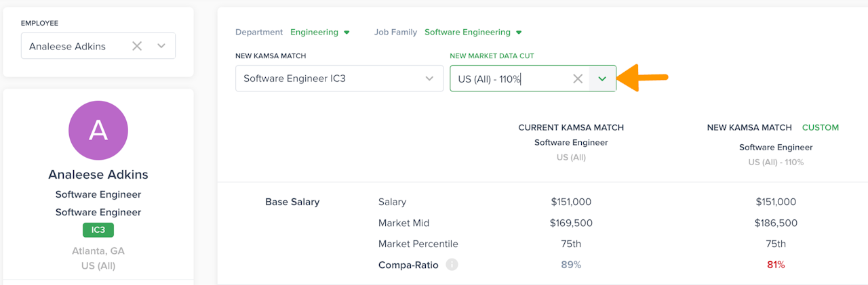Click the green IC3 level badge
The image size is (868, 285).
pyautogui.click(x=98, y=230)
